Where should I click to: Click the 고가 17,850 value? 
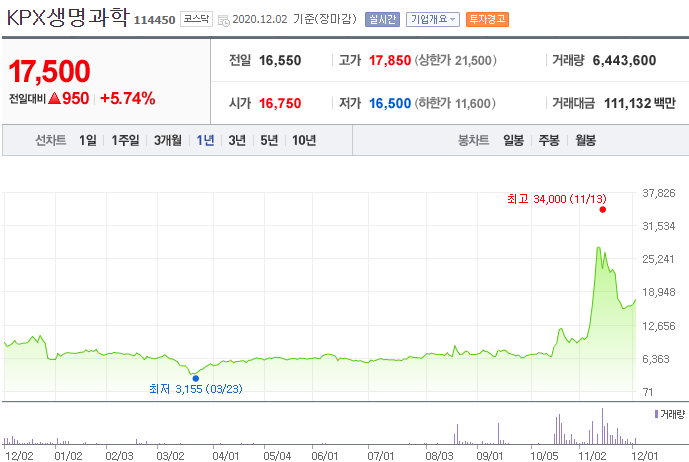[x=390, y=60]
